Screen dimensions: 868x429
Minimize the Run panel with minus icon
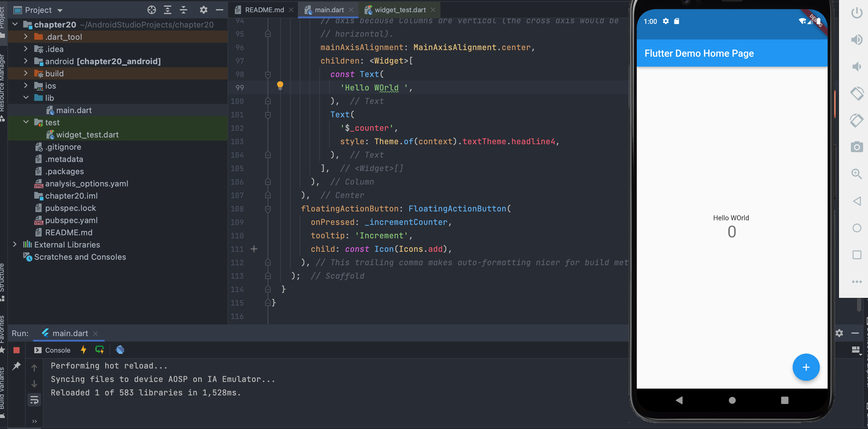coord(855,333)
